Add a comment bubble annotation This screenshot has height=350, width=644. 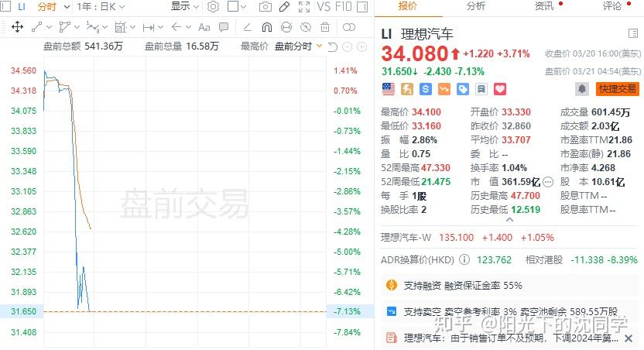click(x=224, y=28)
